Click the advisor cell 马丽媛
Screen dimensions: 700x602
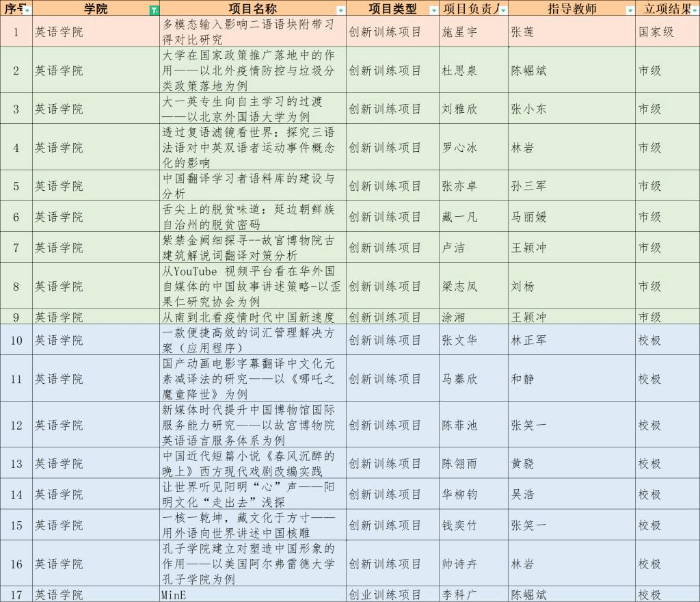pos(571,217)
